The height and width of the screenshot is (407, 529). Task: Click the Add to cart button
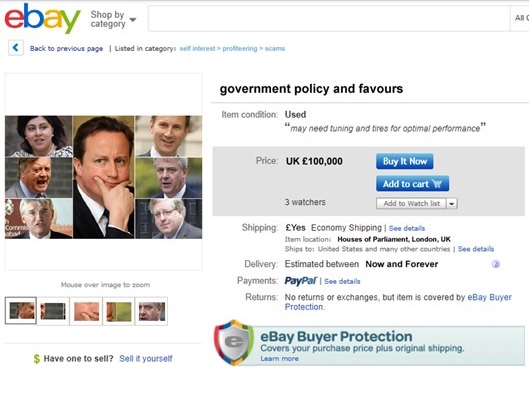(412, 184)
